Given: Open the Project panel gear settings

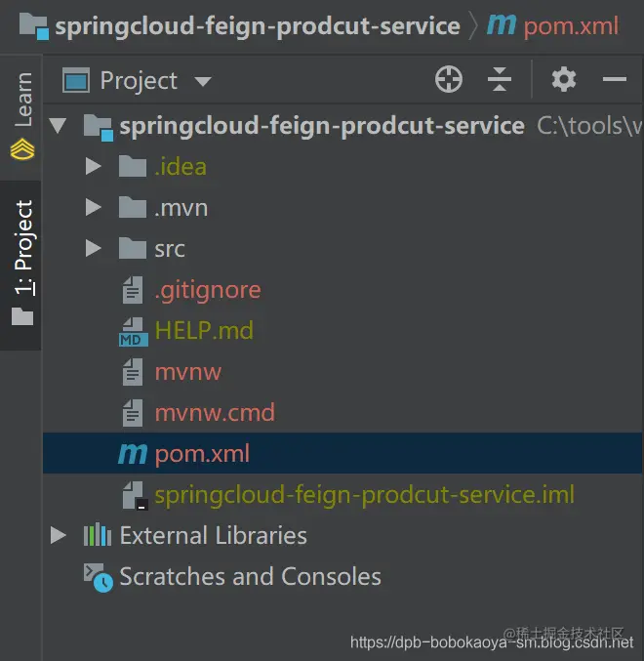Looking at the screenshot, I should (x=564, y=79).
